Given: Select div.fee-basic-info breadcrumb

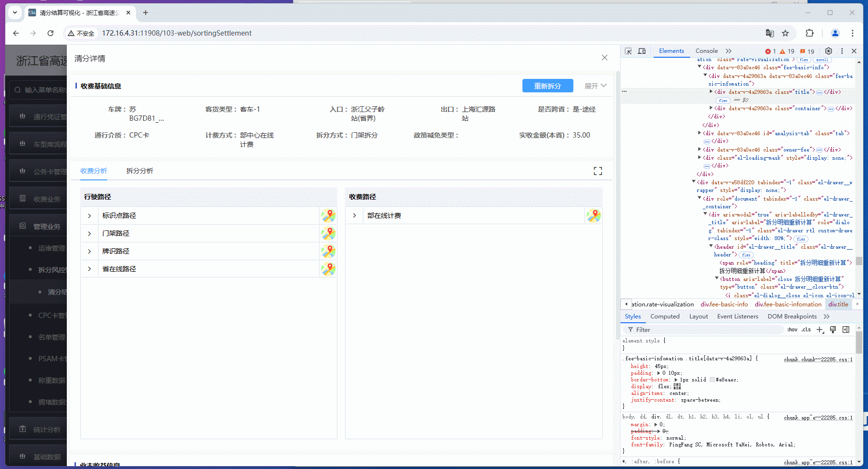Looking at the screenshot, I should point(724,304).
